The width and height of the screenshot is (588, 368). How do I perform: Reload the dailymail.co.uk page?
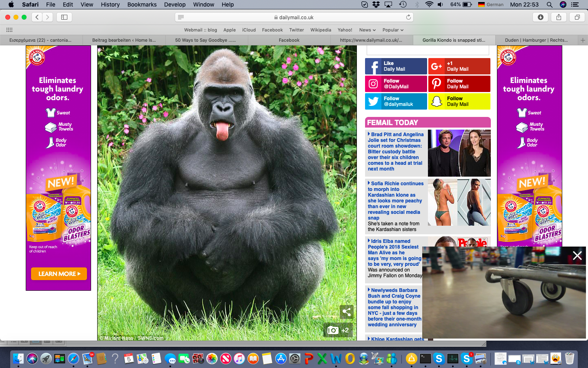408,17
